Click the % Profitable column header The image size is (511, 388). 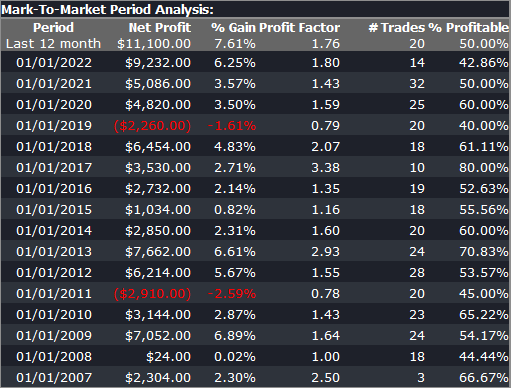(x=468, y=27)
